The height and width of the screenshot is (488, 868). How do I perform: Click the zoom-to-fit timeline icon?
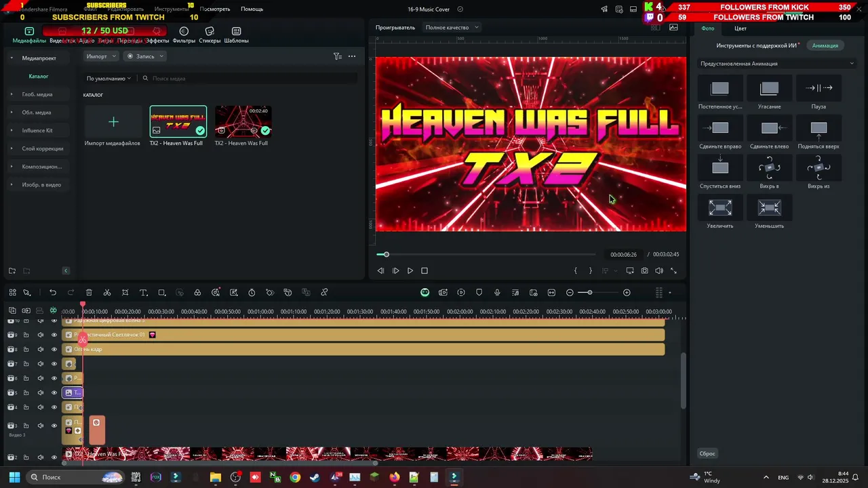pos(551,293)
